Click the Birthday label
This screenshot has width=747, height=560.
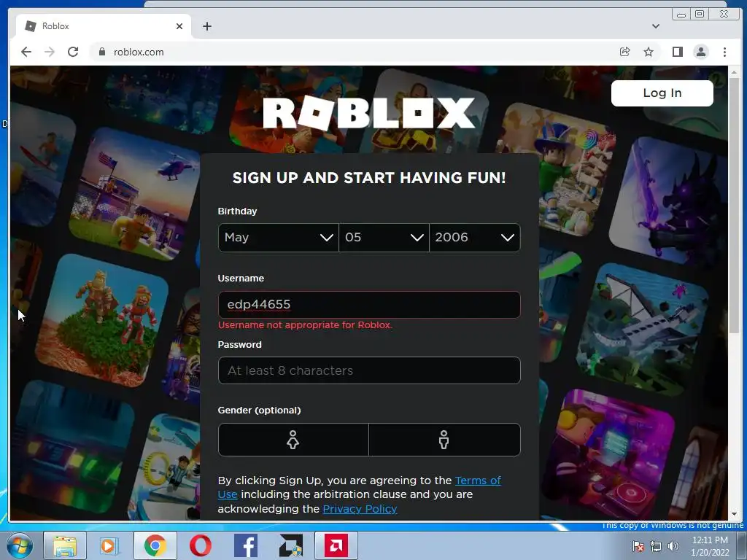[x=237, y=211]
